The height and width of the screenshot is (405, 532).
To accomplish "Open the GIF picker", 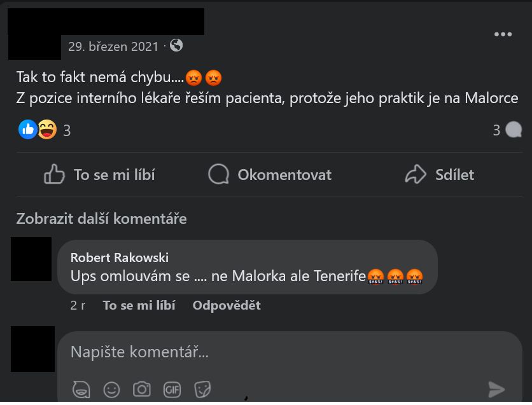I will [172, 389].
